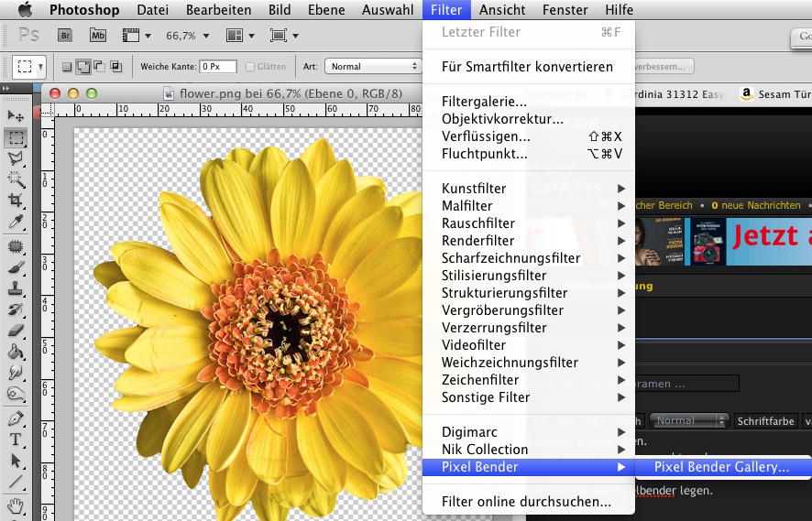Select the Type tool
812x521 pixels.
[15, 439]
